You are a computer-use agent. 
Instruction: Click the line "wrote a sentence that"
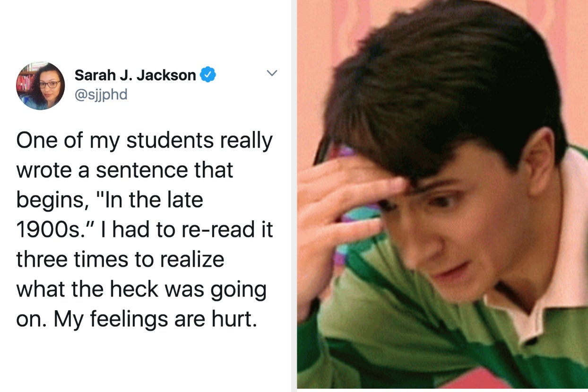[x=125, y=170]
